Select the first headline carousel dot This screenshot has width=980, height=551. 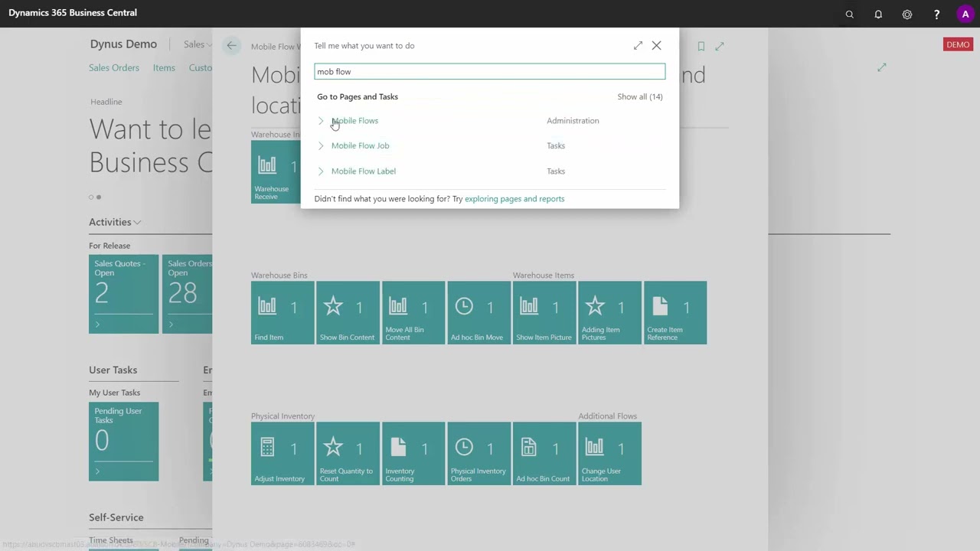(x=91, y=197)
